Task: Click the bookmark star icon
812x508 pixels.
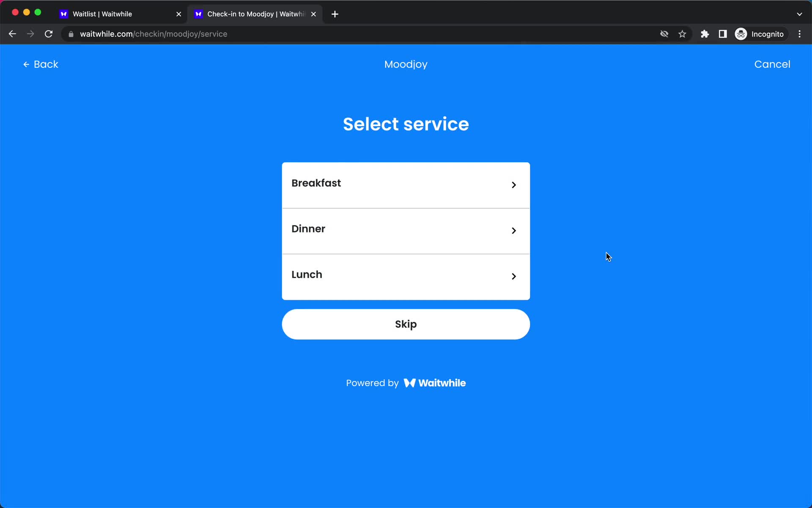Action: [x=682, y=34]
